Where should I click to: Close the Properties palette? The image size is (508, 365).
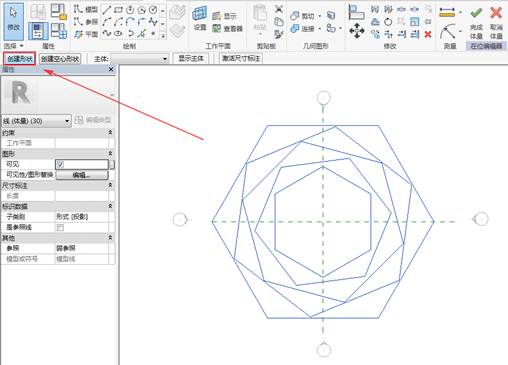point(111,69)
